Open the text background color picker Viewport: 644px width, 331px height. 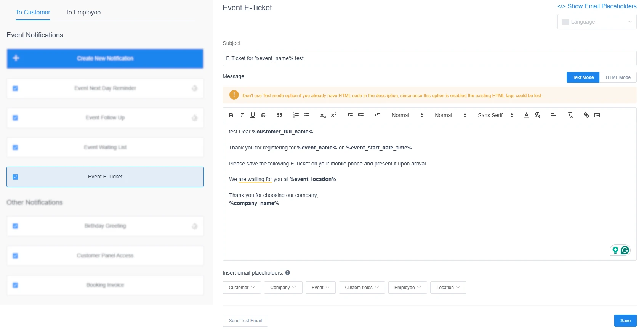click(x=537, y=115)
